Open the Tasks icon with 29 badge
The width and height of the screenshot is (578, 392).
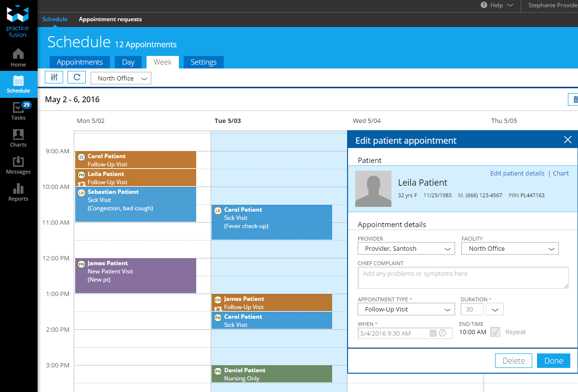tap(18, 111)
